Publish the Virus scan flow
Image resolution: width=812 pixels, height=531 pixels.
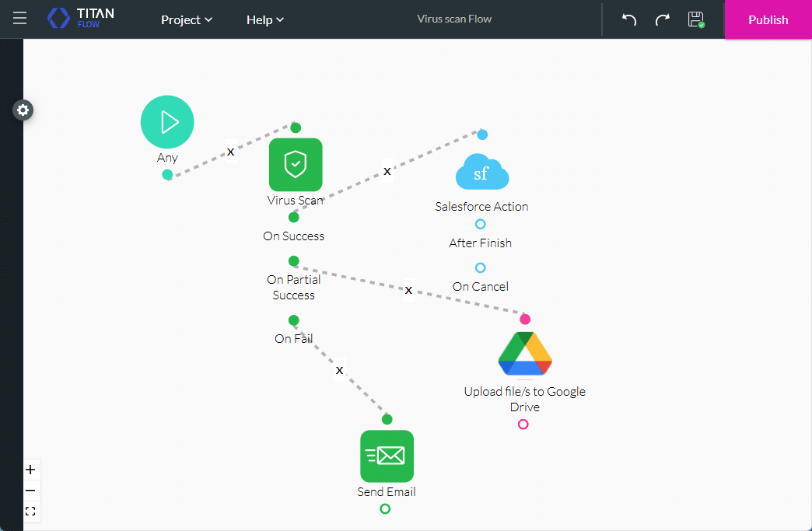(768, 19)
